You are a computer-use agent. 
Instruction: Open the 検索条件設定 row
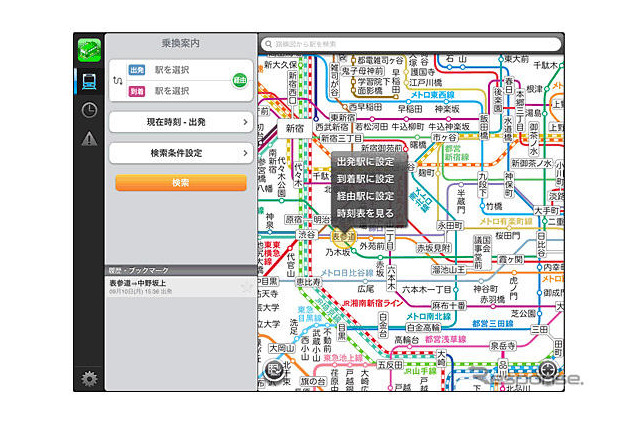tap(181, 153)
